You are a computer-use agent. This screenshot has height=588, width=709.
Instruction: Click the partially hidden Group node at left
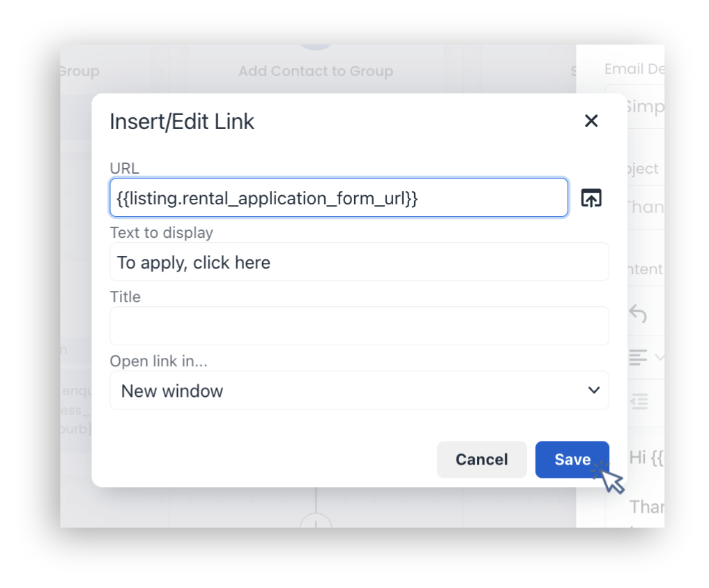point(79,71)
